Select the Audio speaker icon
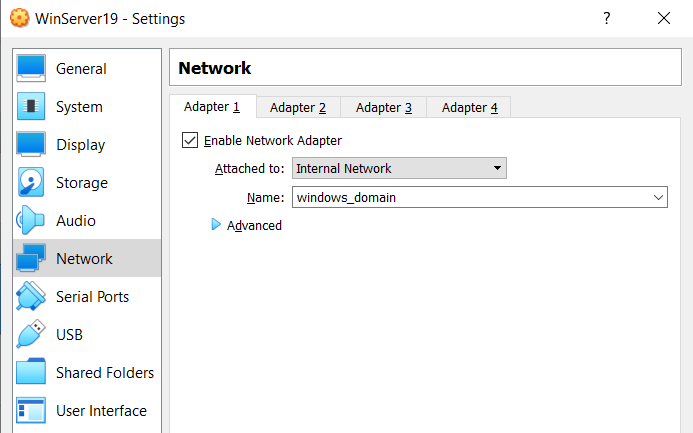 (31, 221)
